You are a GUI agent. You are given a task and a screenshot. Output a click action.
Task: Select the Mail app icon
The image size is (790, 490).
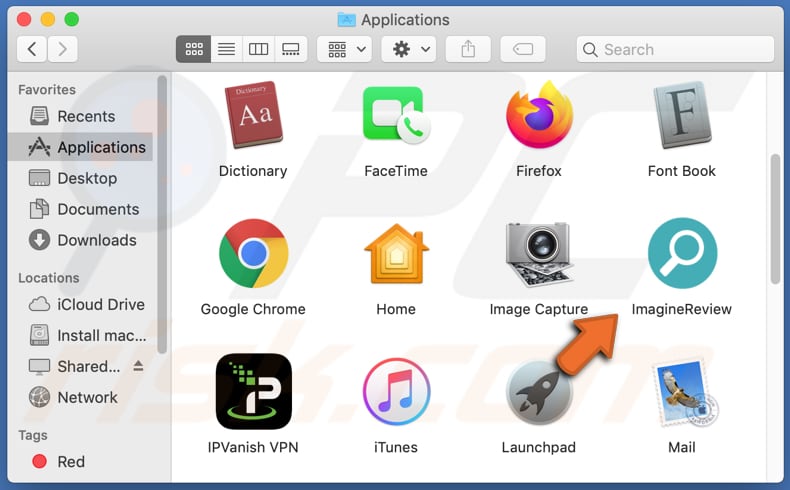coord(684,392)
